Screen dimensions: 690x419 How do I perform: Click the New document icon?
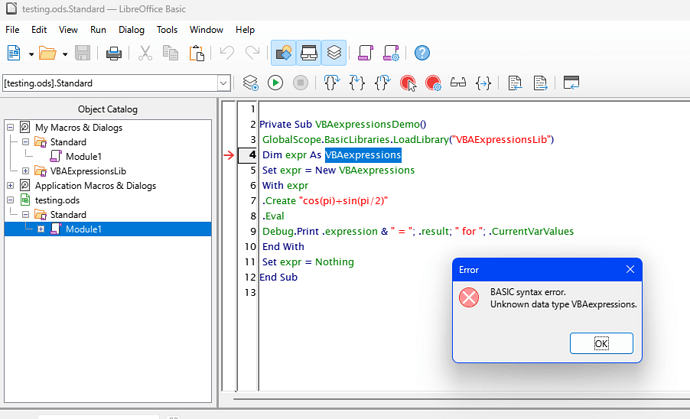pyautogui.click(x=14, y=53)
